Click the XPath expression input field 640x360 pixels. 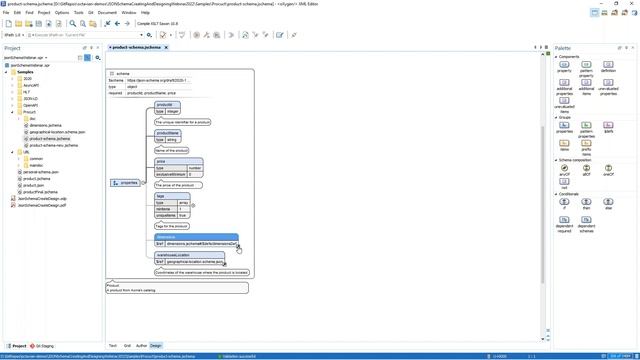84,35
